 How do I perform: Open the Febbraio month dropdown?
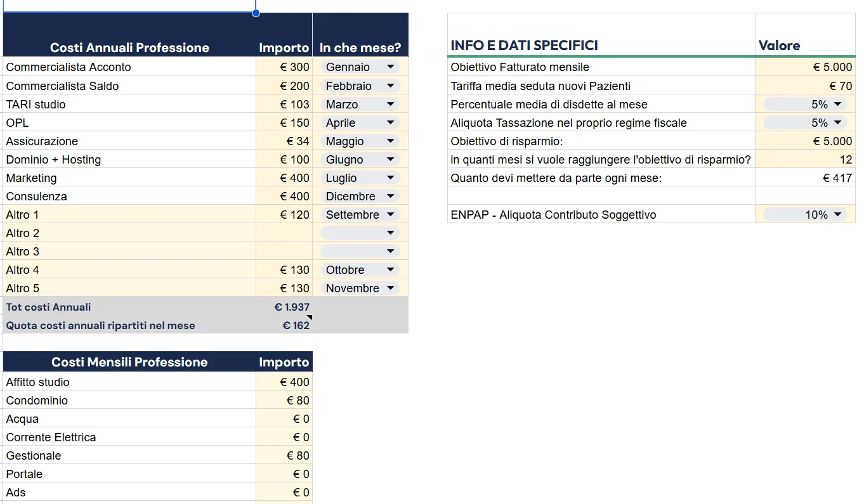click(x=360, y=86)
